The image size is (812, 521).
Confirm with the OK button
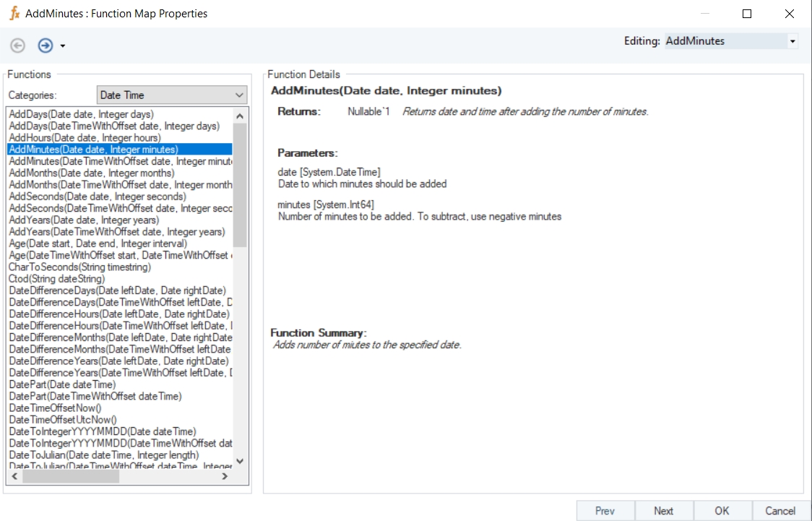coord(722,510)
